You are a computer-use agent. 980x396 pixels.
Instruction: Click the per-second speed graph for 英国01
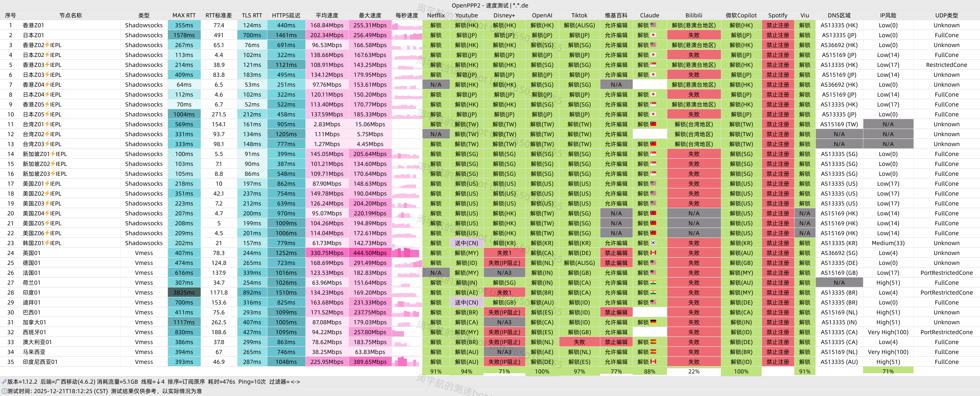click(407, 253)
